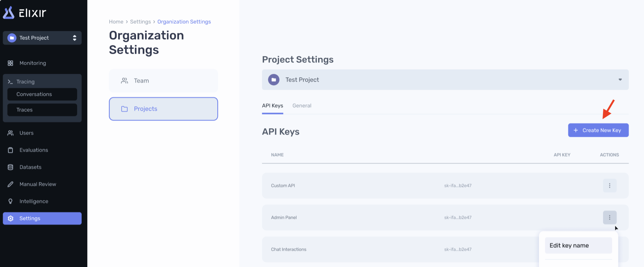Open Evaluations via its clipboard icon
This screenshot has width=644, height=267.
(x=11, y=150)
